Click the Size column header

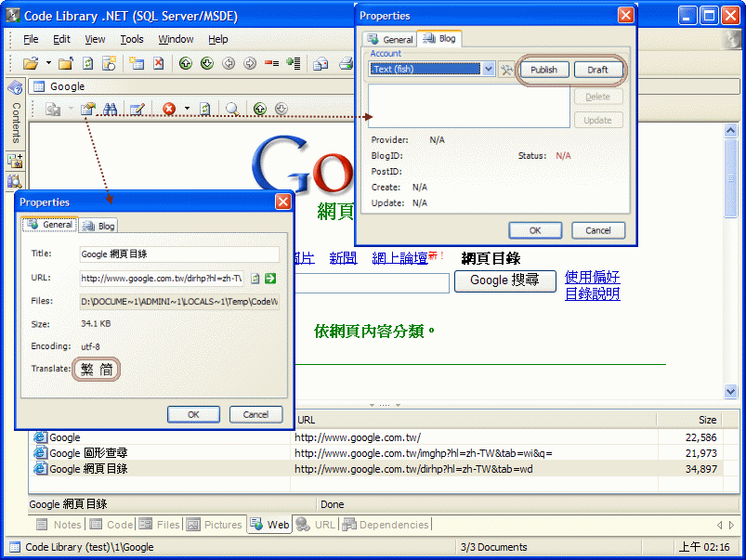point(689,420)
